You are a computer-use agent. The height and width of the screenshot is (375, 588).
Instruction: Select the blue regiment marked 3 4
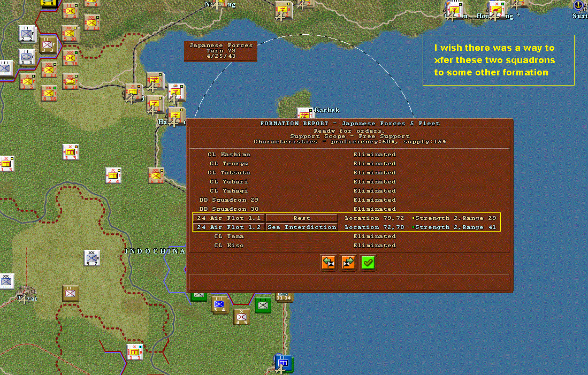point(219,304)
